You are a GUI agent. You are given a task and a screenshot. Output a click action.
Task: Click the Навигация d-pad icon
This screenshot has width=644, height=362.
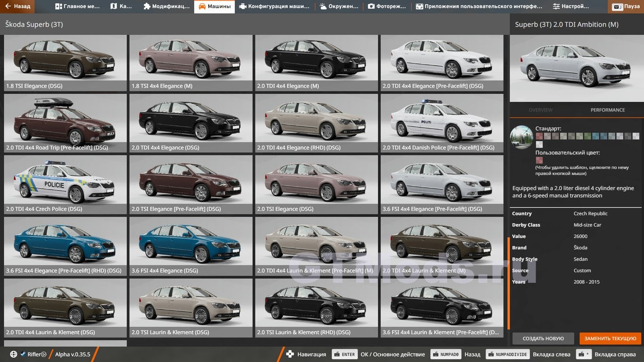(x=290, y=354)
